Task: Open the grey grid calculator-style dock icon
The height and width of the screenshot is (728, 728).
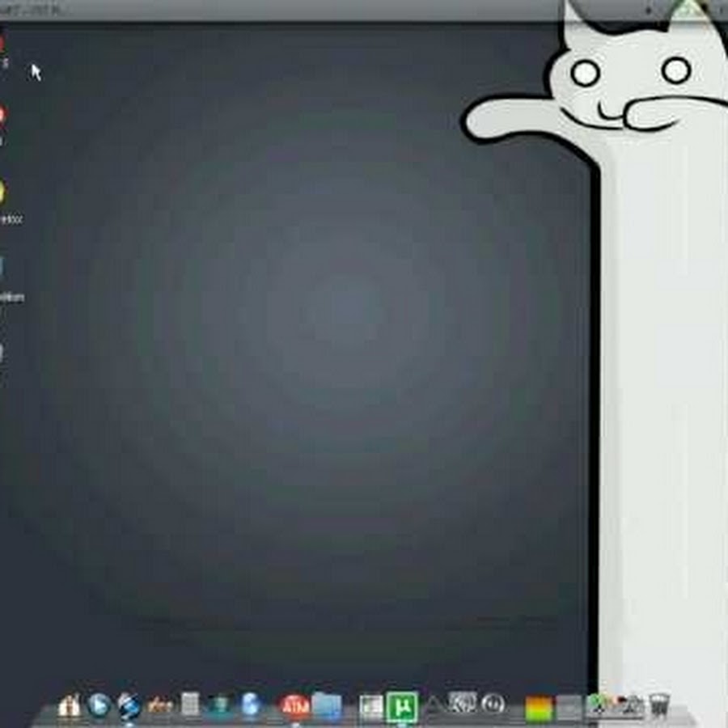Action: coord(190,705)
